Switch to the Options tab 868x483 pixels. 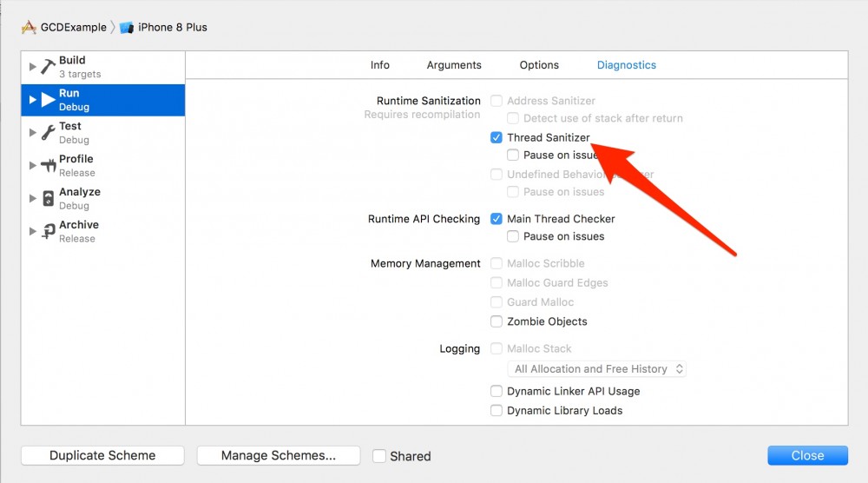pos(539,65)
